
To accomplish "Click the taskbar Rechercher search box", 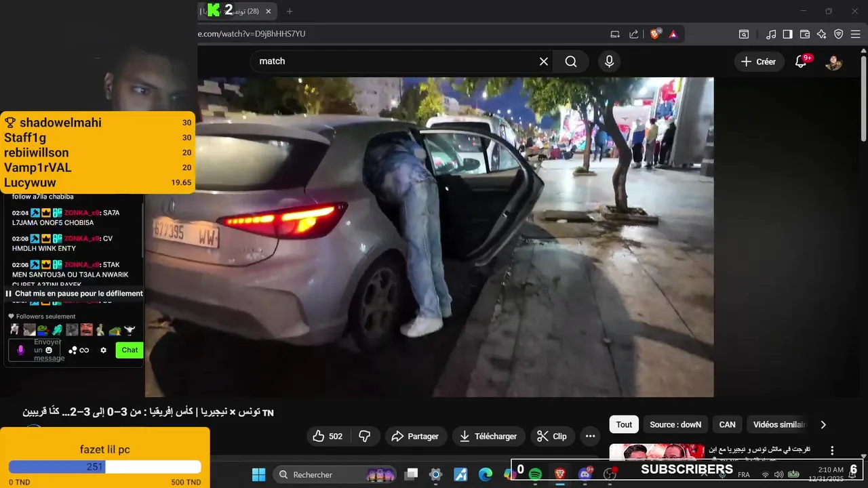I will pyautogui.click(x=335, y=474).
